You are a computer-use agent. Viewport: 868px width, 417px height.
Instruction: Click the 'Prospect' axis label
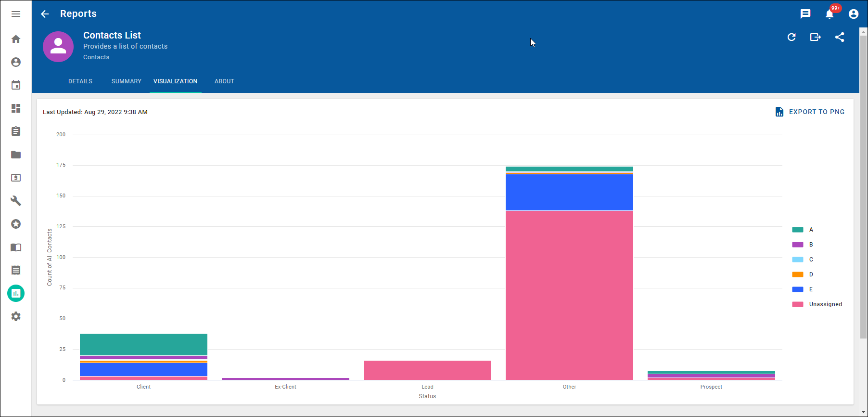711,387
